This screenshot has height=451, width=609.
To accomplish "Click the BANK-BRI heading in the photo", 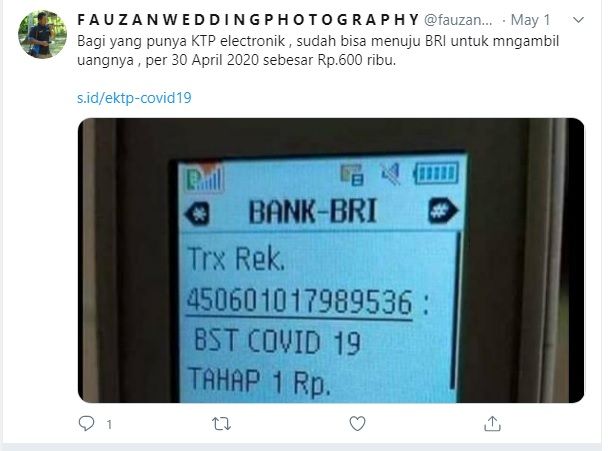I will 313,212.
